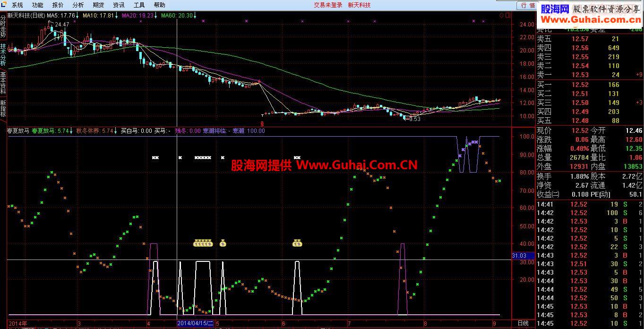Click the first money bag marker at left
This screenshot has height=329, width=644.
[196, 244]
